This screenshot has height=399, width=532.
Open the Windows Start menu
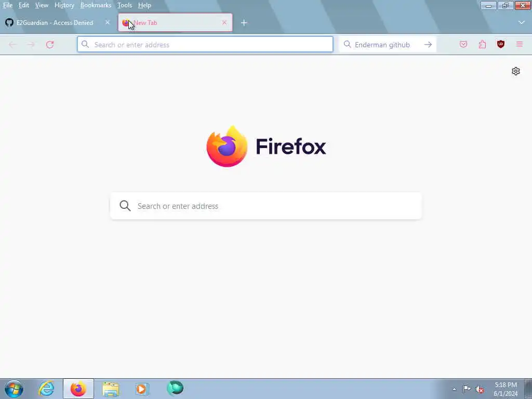pyautogui.click(x=14, y=389)
